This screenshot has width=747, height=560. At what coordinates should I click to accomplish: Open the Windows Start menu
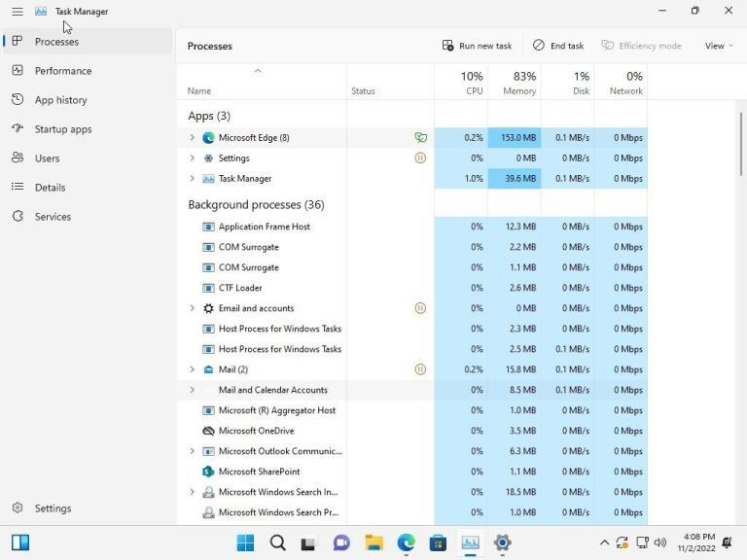click(245, 542)
